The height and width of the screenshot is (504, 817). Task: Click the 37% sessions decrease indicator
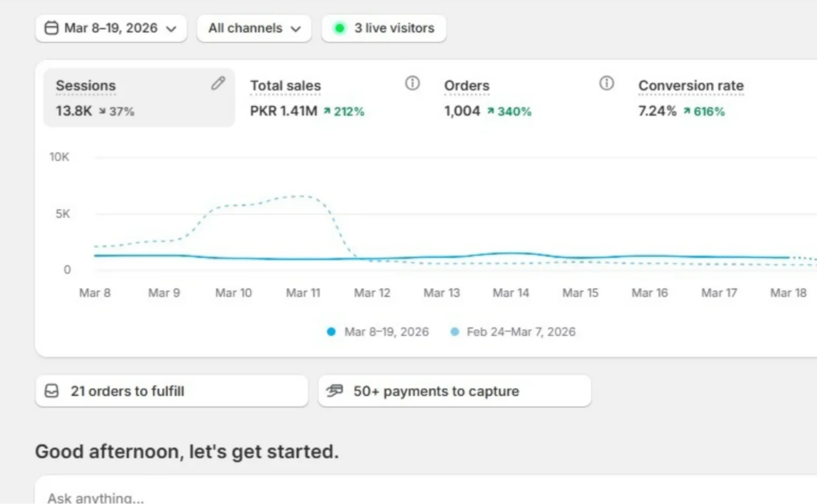(117, 112)
